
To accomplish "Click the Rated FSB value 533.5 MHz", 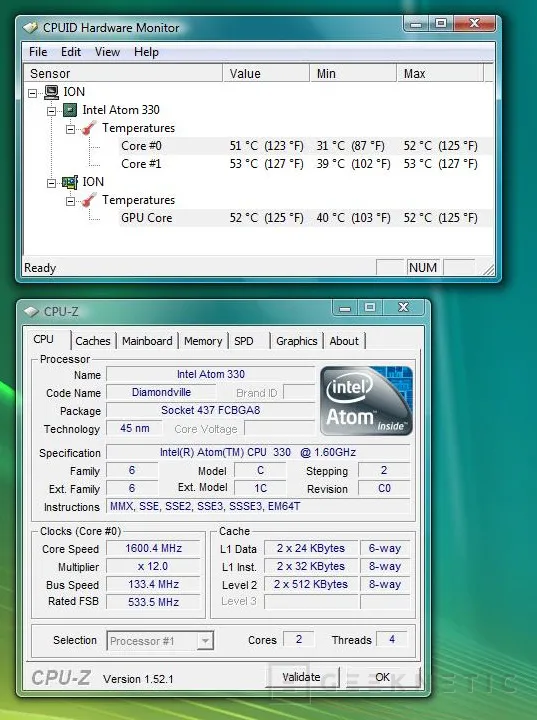I will (x=154, y=602).
